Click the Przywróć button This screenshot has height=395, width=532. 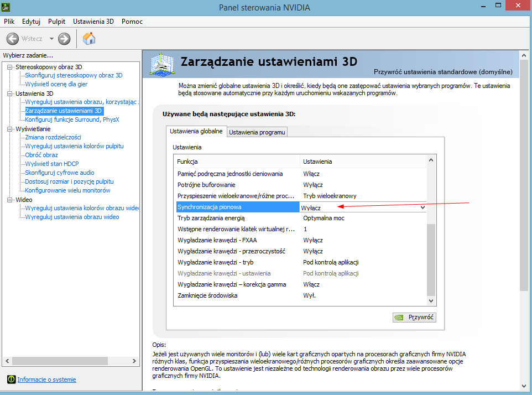(x=414, y=318)
